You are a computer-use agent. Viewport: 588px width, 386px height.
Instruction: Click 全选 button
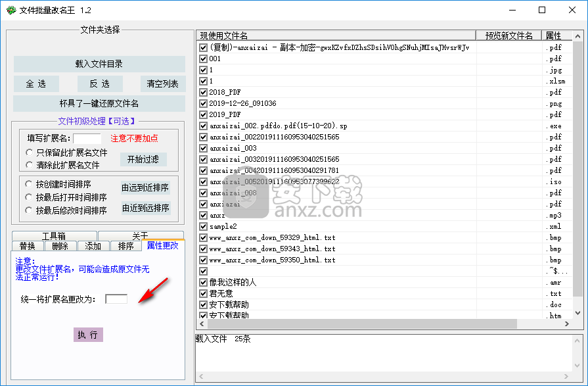(x=36, y=84)
